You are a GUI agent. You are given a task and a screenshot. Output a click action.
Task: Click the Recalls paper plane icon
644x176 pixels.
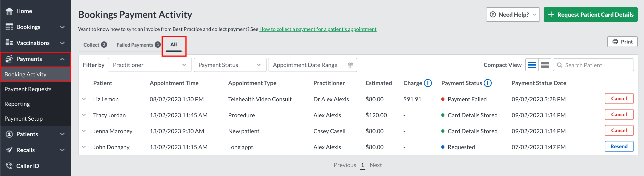tap(9, 150)
